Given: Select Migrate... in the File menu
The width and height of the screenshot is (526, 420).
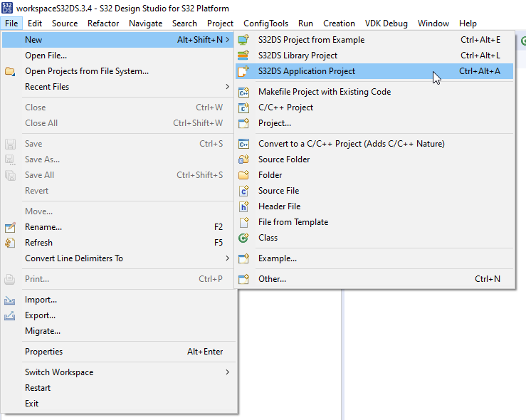Looking at the screenshot, I should point(118,331).
